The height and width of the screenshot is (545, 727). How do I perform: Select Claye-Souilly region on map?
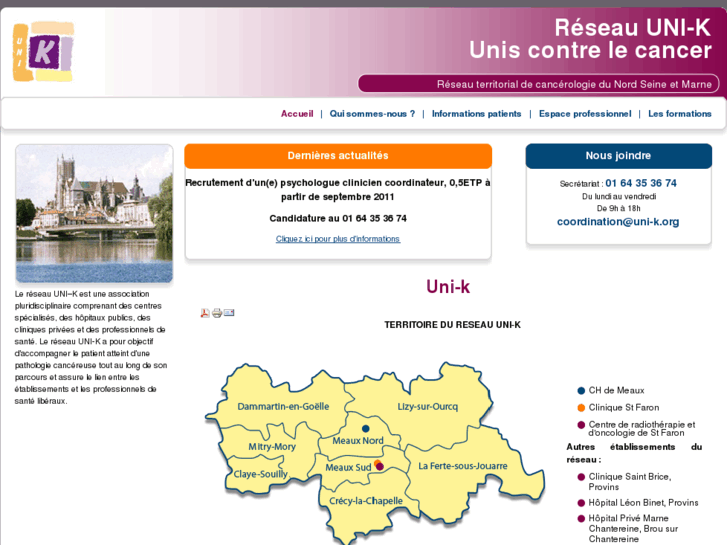pos(261,474)
